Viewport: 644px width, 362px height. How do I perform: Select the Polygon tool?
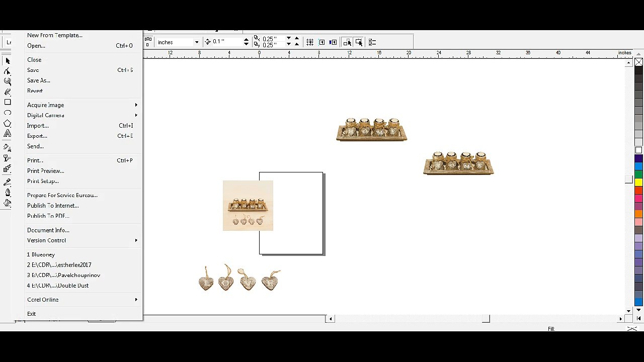coord(8,123)
